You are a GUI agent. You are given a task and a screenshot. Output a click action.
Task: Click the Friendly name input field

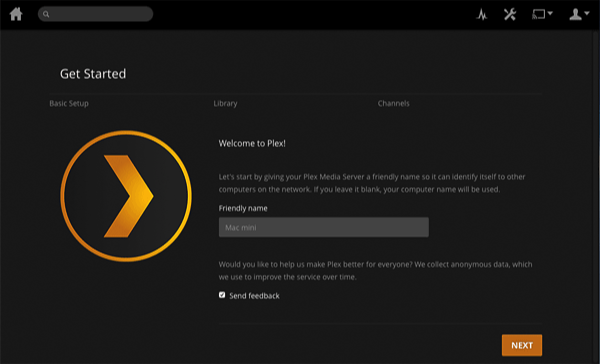pos(324,227)
